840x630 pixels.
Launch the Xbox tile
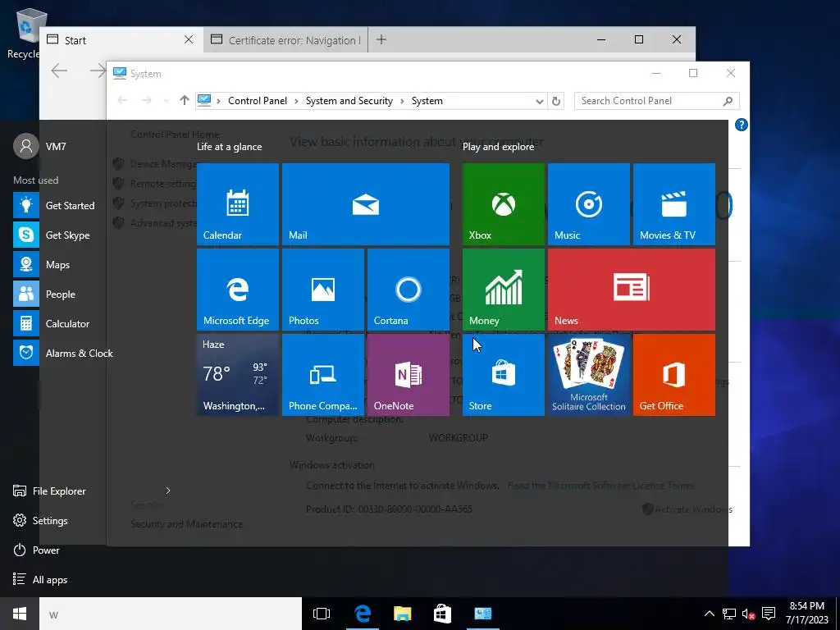[x=504, y=204]
